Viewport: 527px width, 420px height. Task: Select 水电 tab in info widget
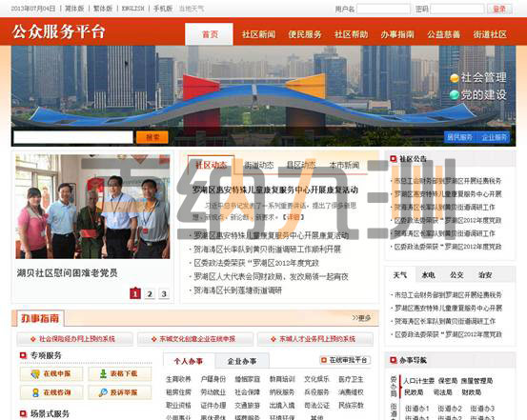point(429,275)
